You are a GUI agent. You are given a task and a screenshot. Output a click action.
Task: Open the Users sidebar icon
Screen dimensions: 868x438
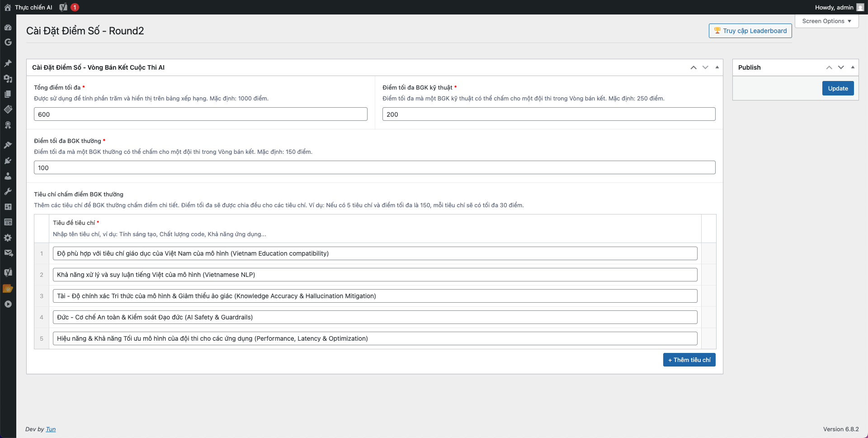point(8,176)
